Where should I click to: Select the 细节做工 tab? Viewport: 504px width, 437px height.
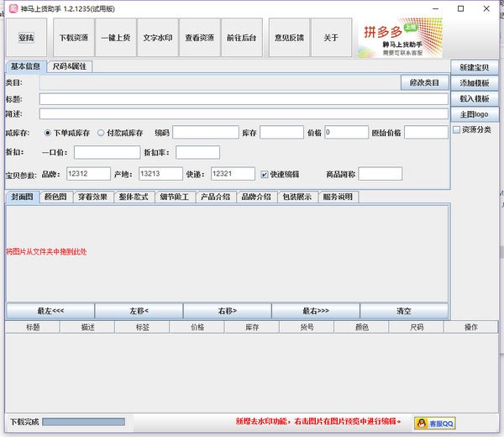click(x=175, y=197)
